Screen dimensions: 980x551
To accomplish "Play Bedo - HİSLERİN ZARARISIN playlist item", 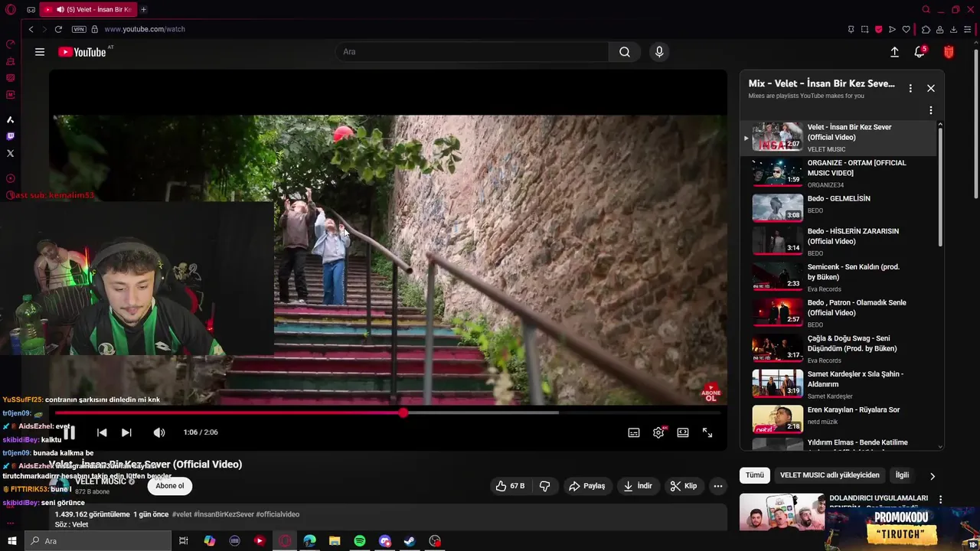I will tap(838, 241).
